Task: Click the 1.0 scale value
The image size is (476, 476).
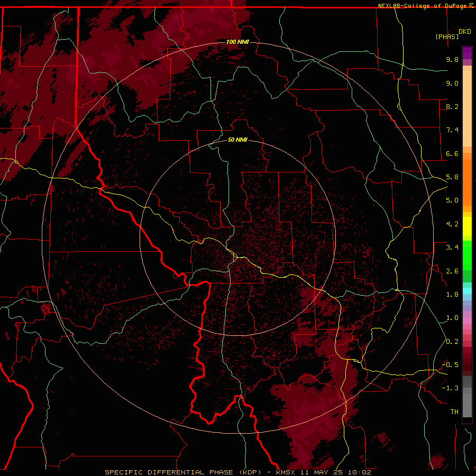Action: click(452, 318)
